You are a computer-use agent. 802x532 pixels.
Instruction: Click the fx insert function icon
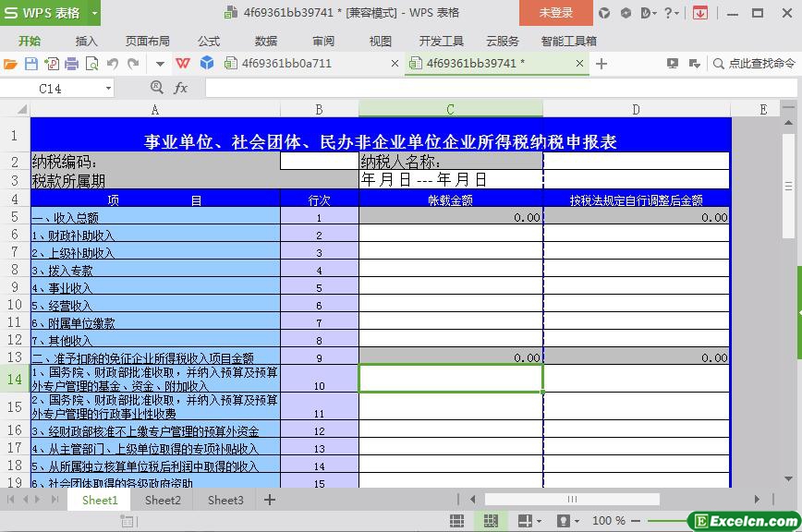181,88
